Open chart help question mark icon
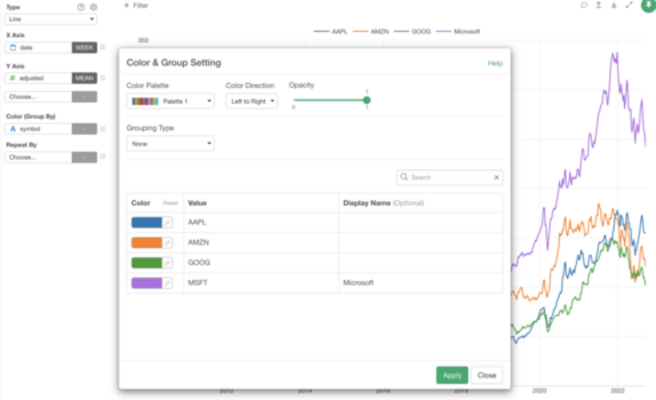656x400 pixels. click(x=81, y=6)
